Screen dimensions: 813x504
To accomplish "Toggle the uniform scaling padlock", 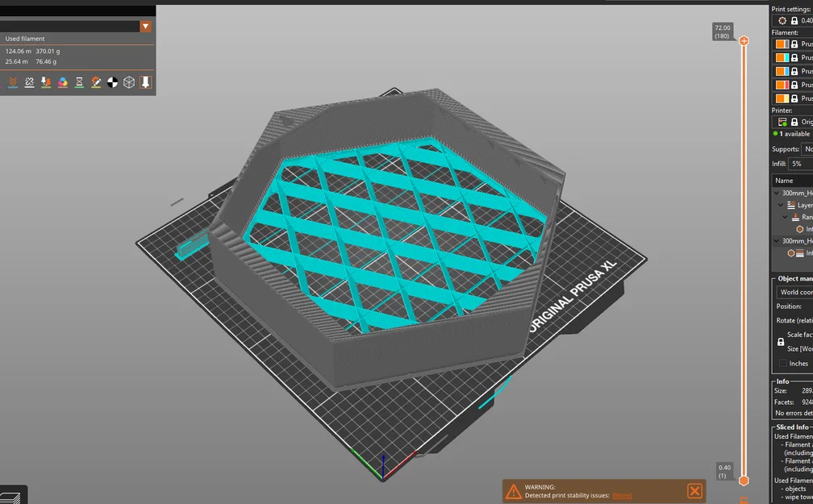I will (781, 342).
